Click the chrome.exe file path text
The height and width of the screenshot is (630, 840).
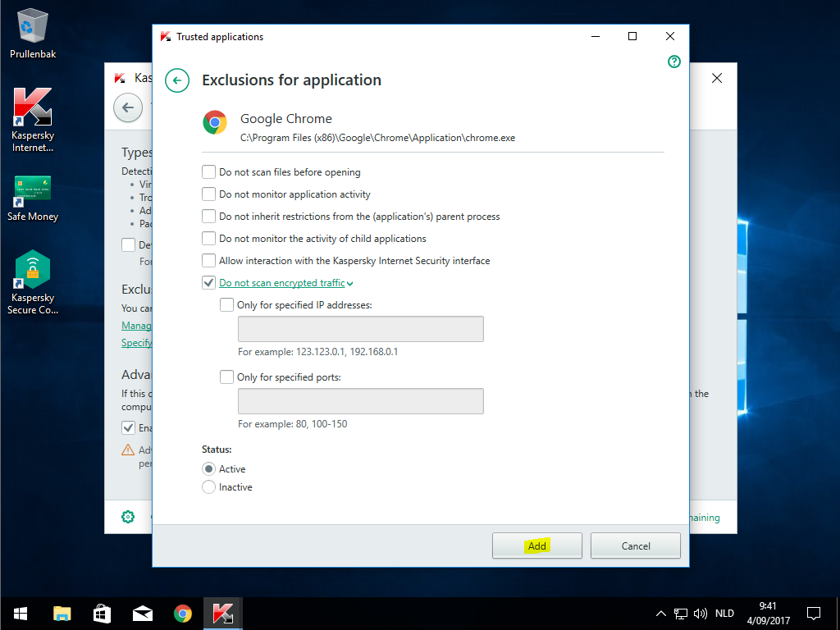tap(377, 138)
